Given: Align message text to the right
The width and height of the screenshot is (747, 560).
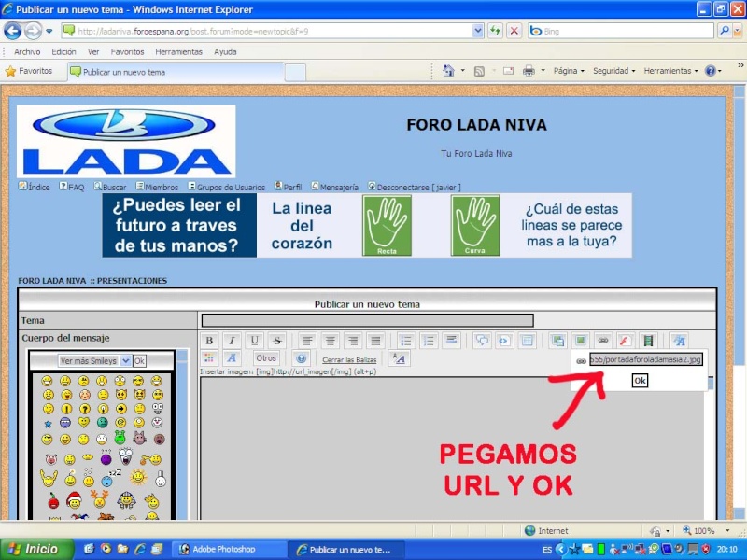Looking at the screenshot, I should pos(353,341).
